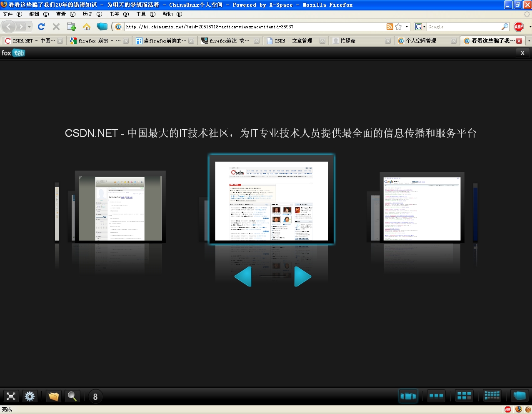Open back/forward history dropdown arrow
This screenshot has height=414, width=532.
(29, 27)
